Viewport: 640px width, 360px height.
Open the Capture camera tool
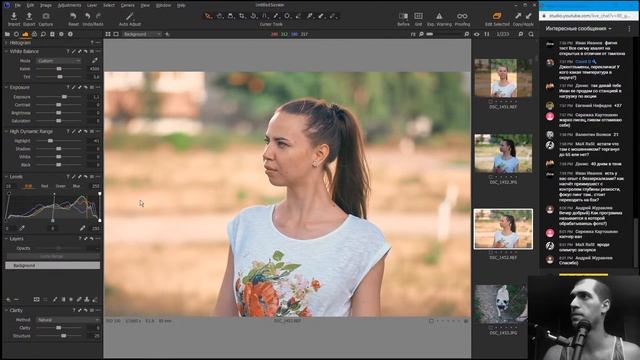click(46, 16)
